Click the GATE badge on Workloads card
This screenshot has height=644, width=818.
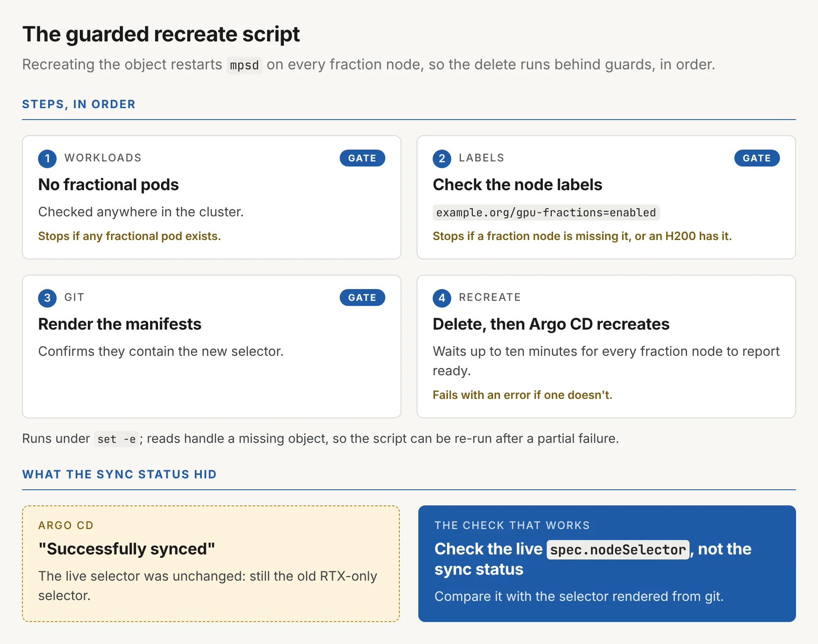click(x=362, y=158)
